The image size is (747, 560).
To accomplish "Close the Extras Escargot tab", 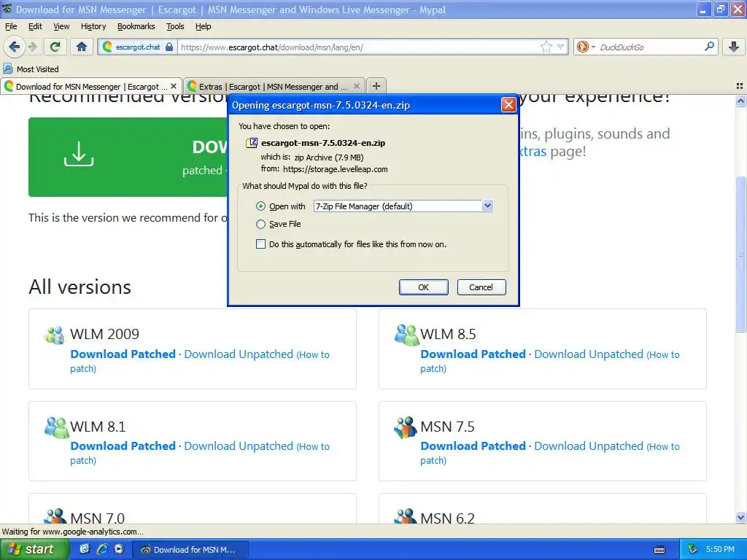I will (356, 86).
